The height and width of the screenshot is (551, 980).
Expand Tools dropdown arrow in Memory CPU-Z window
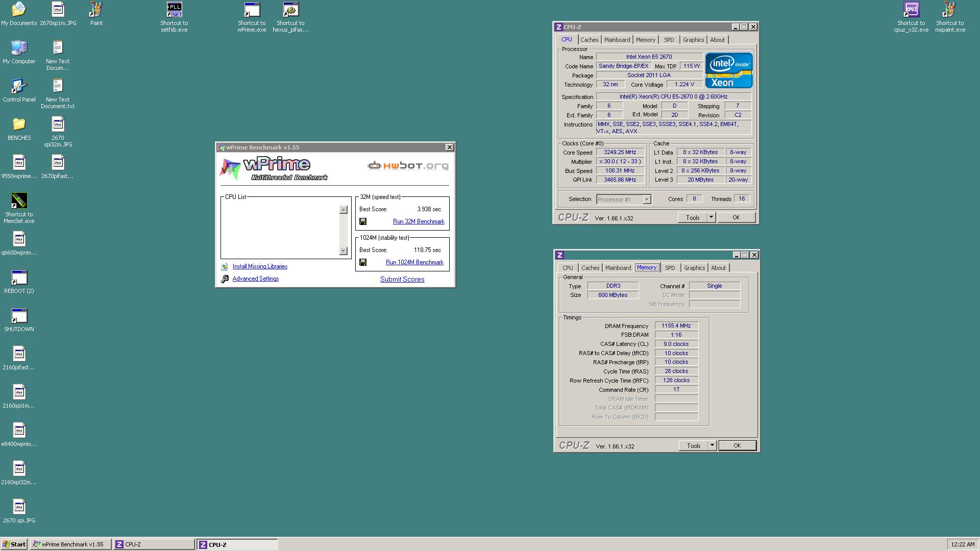tap(712, 445)
